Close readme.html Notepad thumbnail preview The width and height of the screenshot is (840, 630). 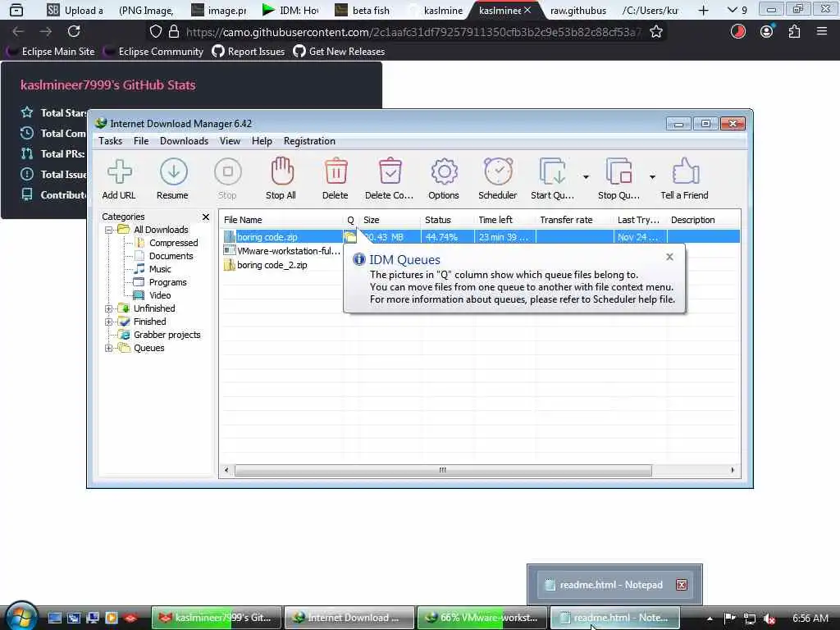(682, 585)
